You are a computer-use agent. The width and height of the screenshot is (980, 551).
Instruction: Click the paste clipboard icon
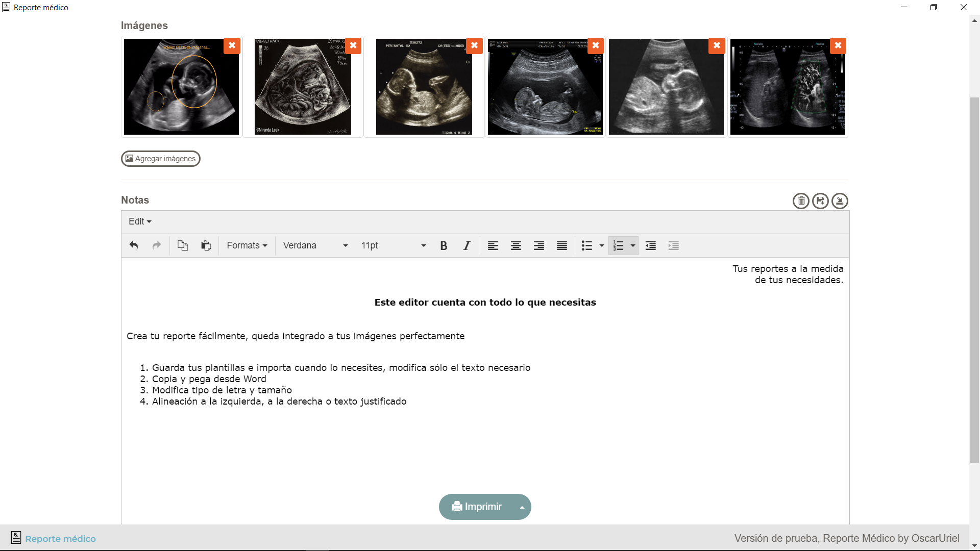[206, 245]
